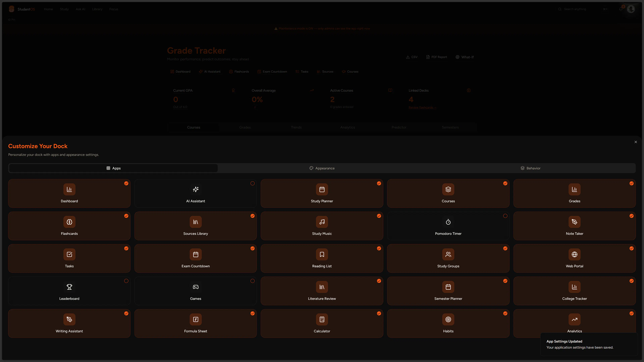This screenshot has width=644, height=362.
Task: Enable the AI Assistant app circle
Action: coord(253,183)
